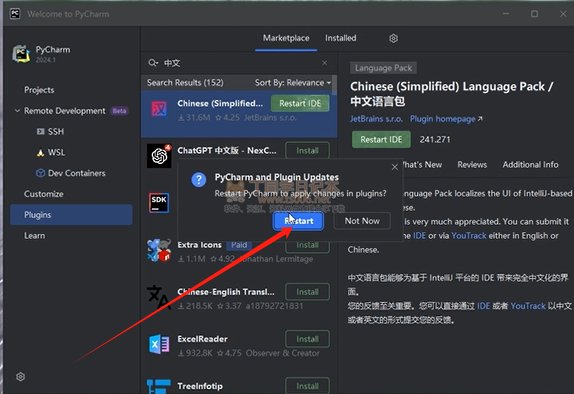Click question mark icon in dialog
574x394 pixels.
(199, 180)
